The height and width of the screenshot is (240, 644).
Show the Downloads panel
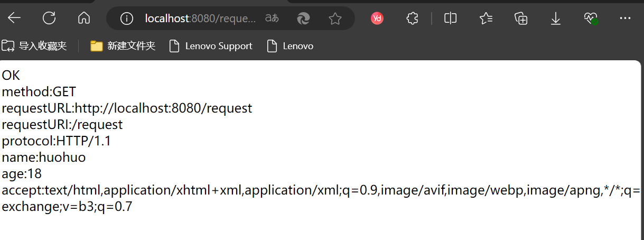coord(556,19)
